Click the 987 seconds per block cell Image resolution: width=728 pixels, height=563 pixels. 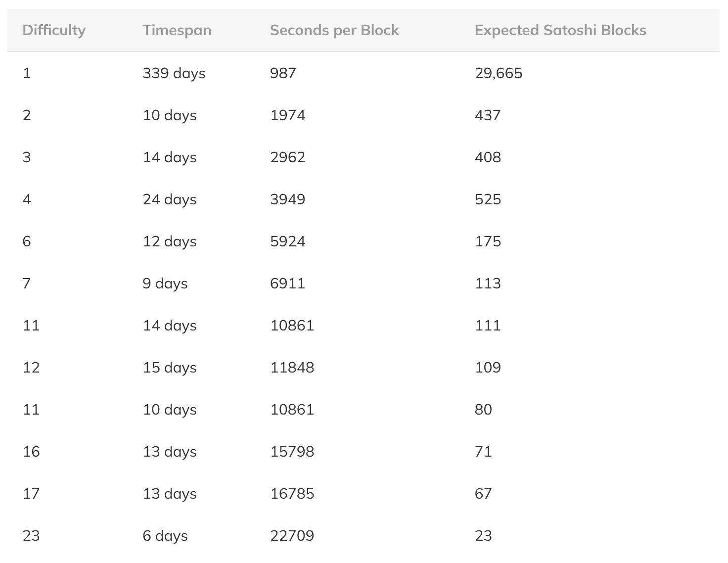point(283,73)
